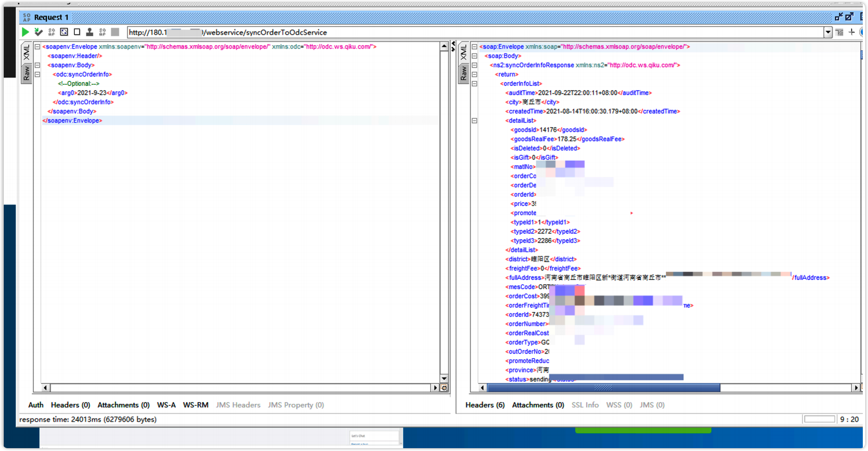Click the first SOAP mock response icon
Screen dimensions: 868x451
pyautogui.click(x=51, y=32)
